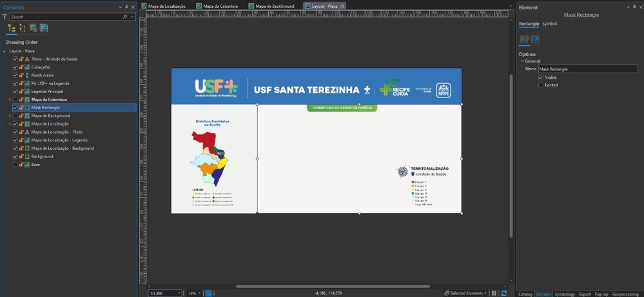Open the search options dropdown in Contents
Image resolution: width=644 pixels, height=297 pixels.
(132, 17)
